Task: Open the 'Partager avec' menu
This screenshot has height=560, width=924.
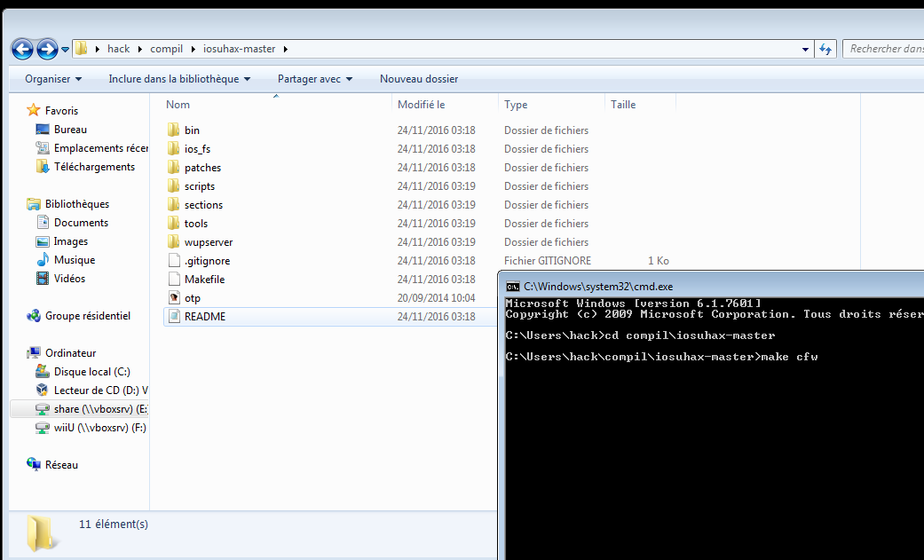Action: (315, 79)
